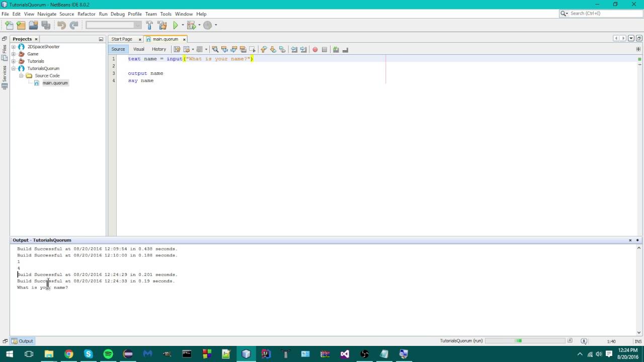
Task: Run the project with green play icon
Action: [176, 25]
